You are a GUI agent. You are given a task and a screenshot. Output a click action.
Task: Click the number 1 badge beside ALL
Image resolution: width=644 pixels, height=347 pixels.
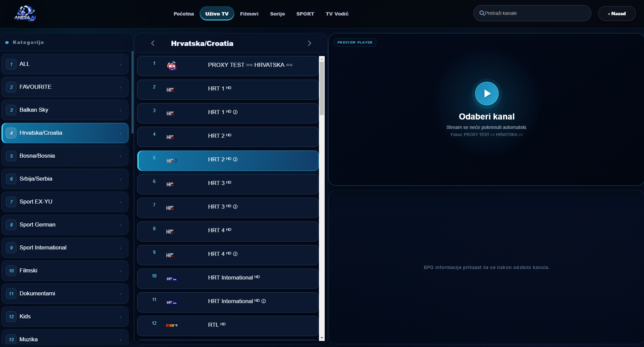tap(11, 64)
